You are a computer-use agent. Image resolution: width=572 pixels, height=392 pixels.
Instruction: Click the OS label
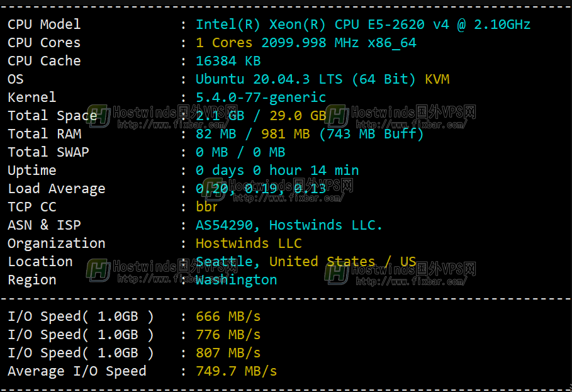click(16, 79)
